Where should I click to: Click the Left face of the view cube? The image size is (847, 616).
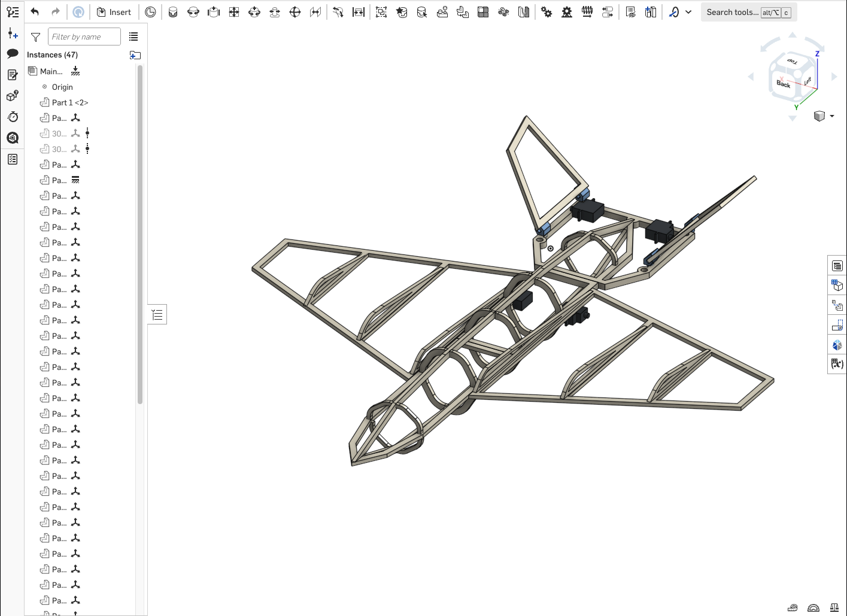pyautogui.click(x=807, y=80)
